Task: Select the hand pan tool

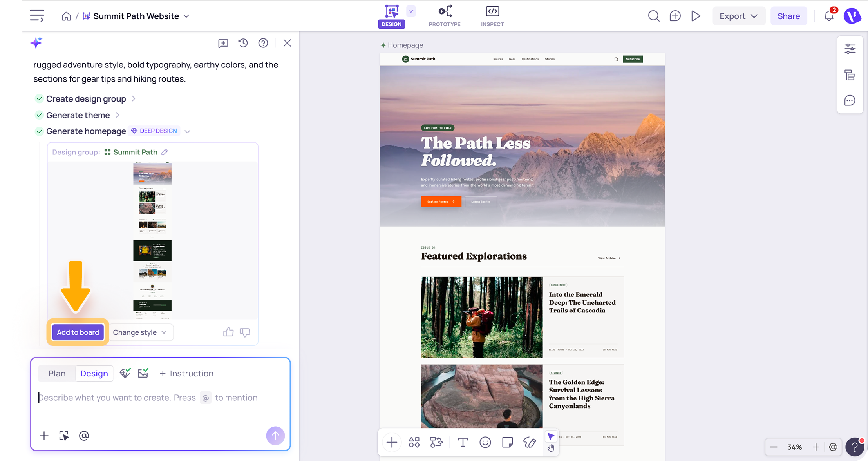Action: pos(551,448)
